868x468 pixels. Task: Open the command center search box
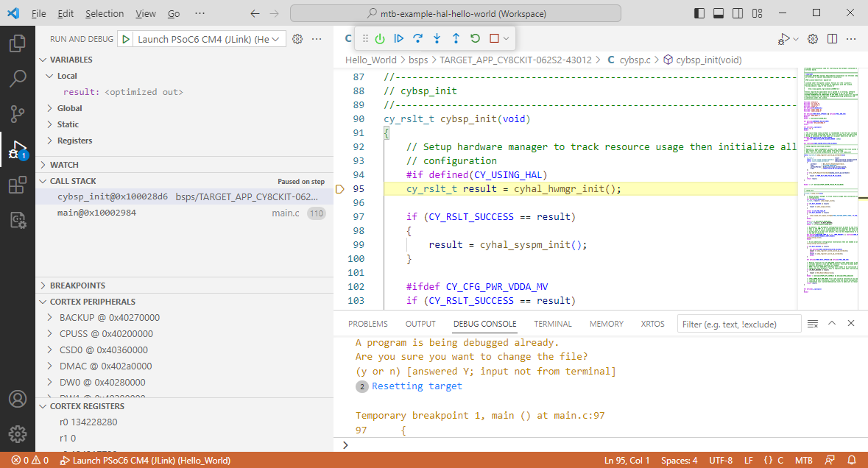click(x=455, y=13)
